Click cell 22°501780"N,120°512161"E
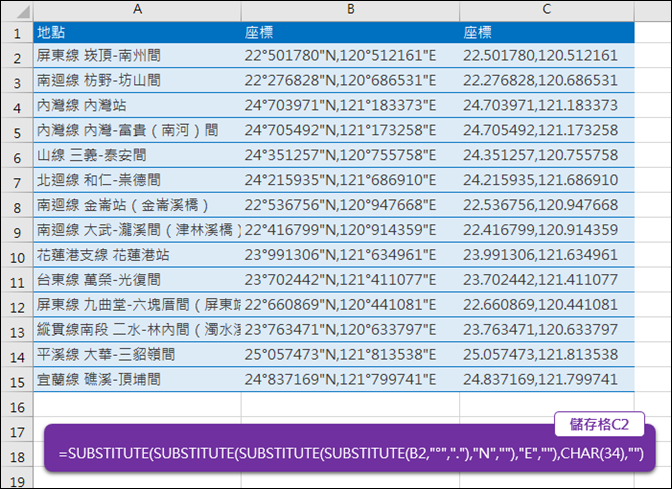The height and width of the screenshot is (489, 672). [351, 55]
